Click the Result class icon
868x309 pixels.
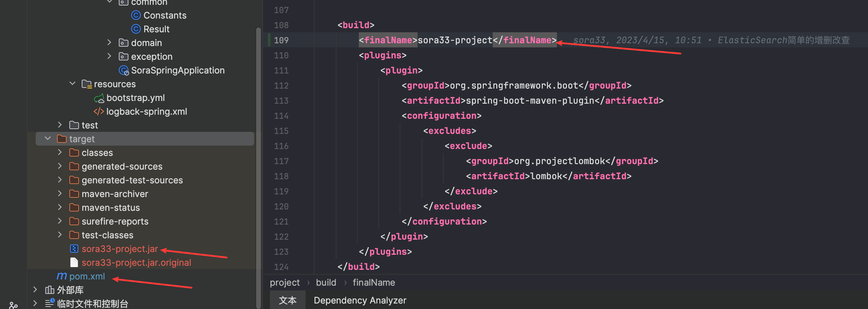pos(136,29)
